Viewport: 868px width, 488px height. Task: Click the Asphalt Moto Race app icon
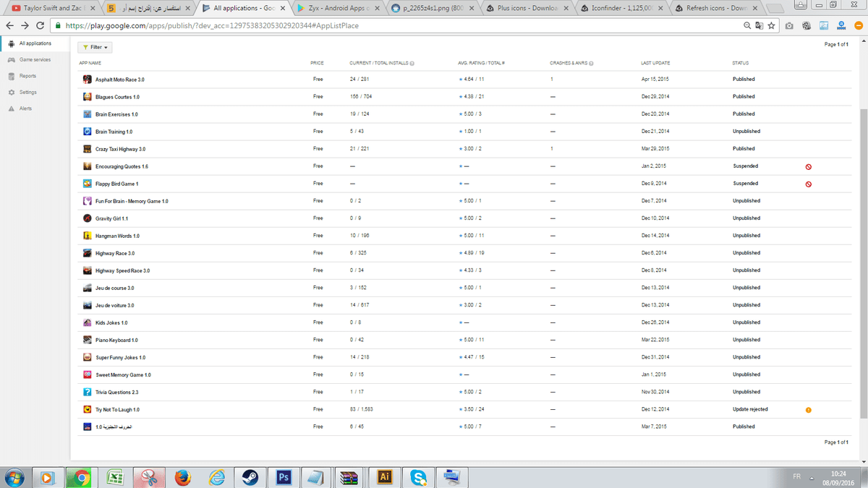pyautogui.click(x=87, y=80)
